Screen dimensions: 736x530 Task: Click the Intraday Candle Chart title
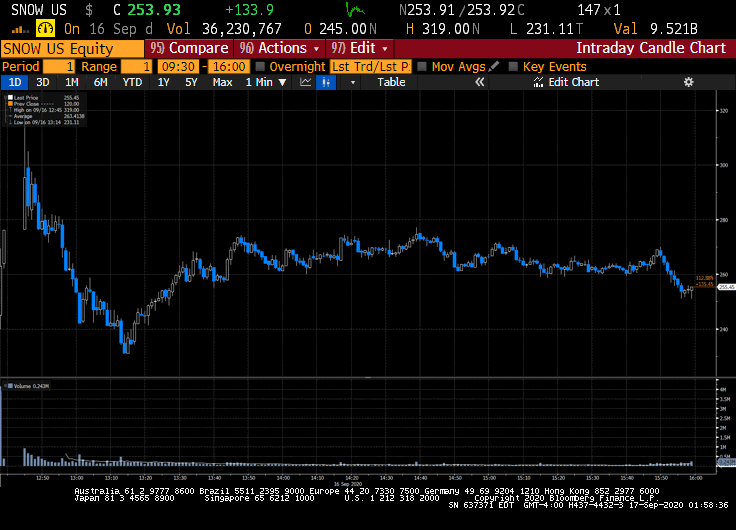point(651,48)
